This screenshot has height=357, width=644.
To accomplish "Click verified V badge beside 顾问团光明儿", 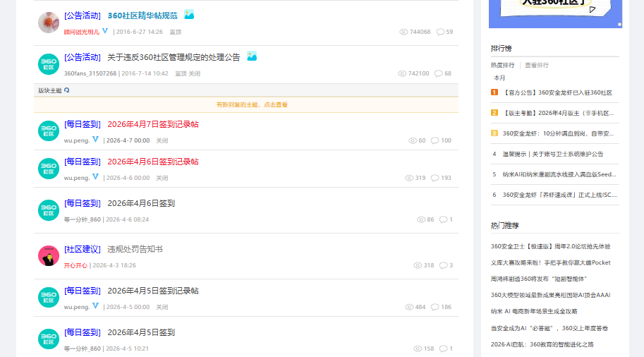I will [x=105, y=31].
